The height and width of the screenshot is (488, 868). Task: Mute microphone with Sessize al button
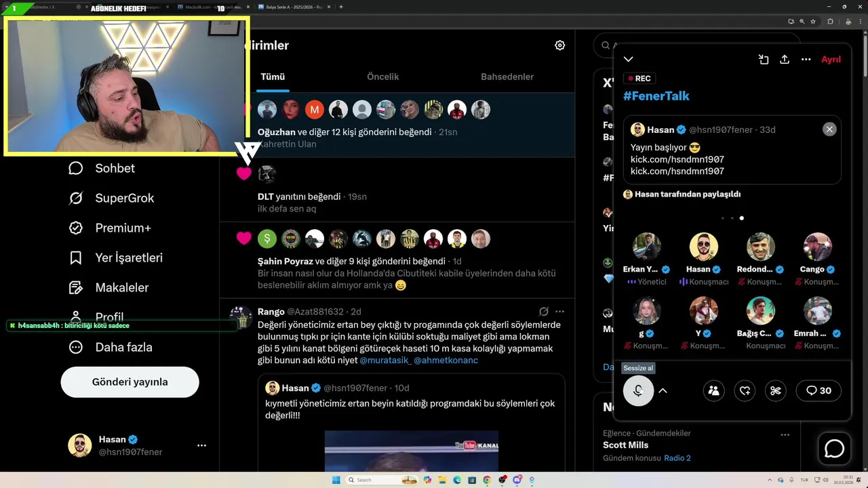pyautogui.click(x=638, y=390)
